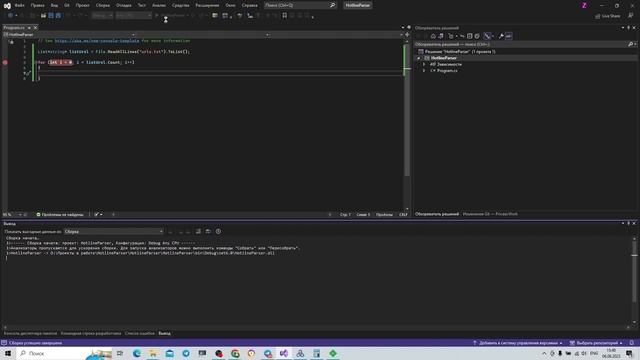Toggle word wrap in the Output panel
Screen dimensions: 640x360
pyautogui.click(x=208, y=231)
